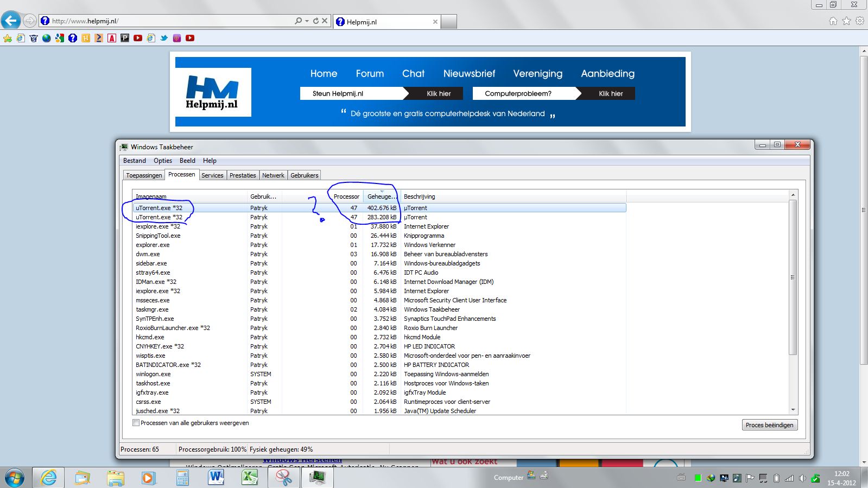Sort by the Geheuge... memory column header
This screenshot has width=868, height=488.
(x=382, y=197)
